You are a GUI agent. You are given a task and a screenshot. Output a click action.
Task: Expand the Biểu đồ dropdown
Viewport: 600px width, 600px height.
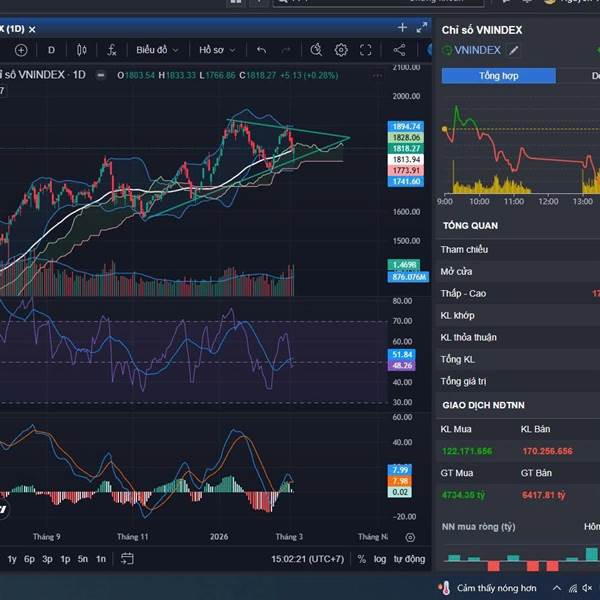[x=157, y=49]
